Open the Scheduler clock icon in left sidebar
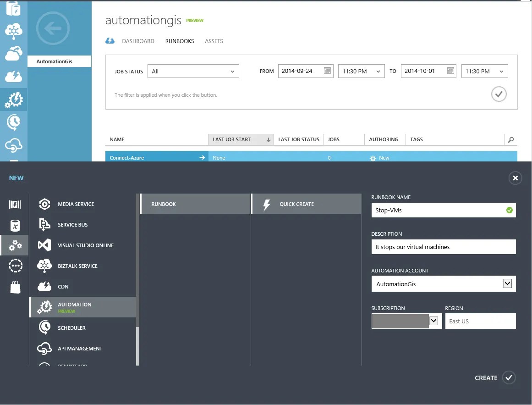532x405 pixels. point(14,122)
